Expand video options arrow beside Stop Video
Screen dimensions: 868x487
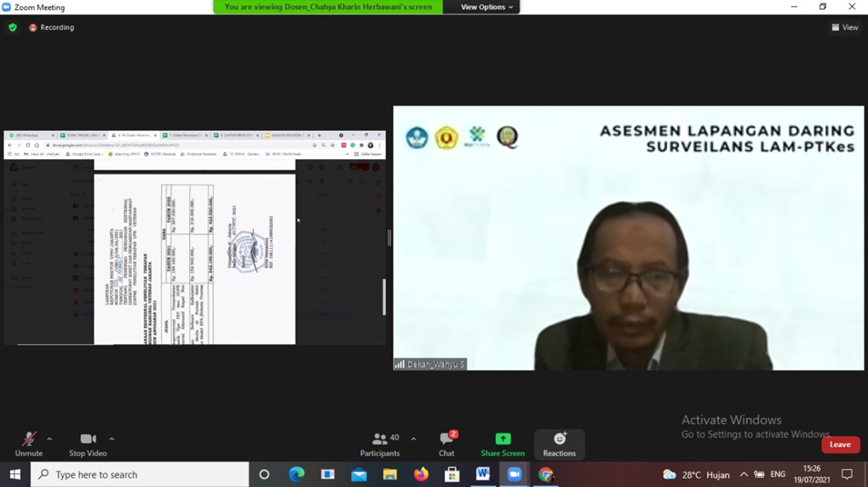pos(112,439)
